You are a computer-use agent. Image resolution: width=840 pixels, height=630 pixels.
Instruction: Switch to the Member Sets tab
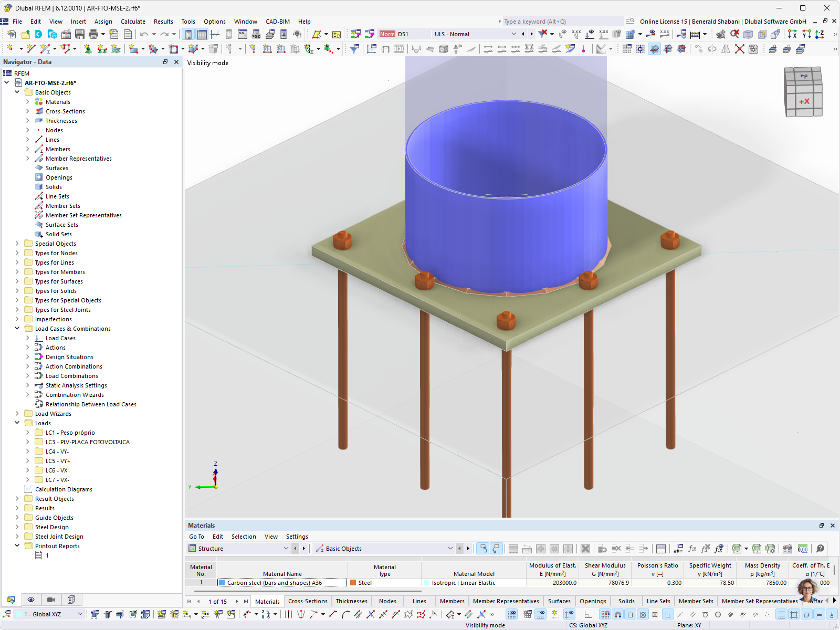696,601
